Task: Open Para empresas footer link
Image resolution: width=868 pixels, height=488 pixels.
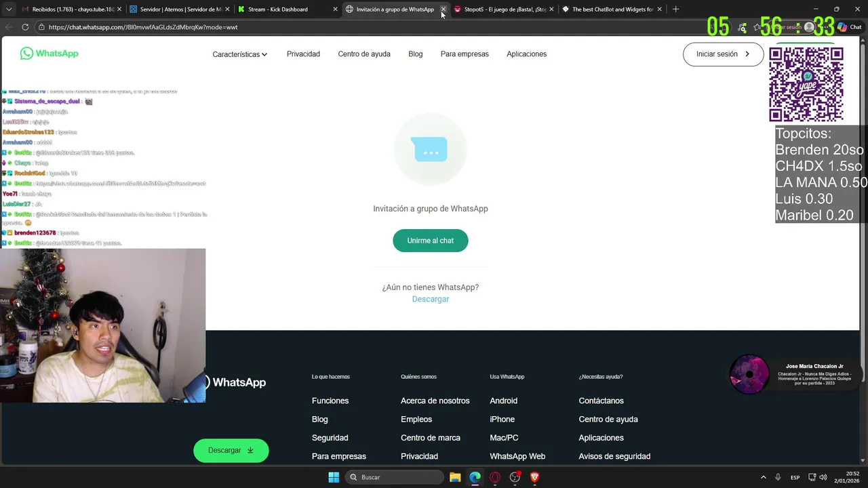Action: click(x=338, y=456)
